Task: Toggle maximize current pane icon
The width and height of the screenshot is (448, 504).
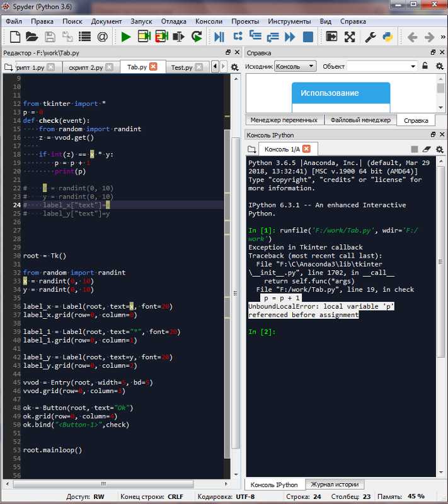Action: pyautogui.click(x=332, y=37)
